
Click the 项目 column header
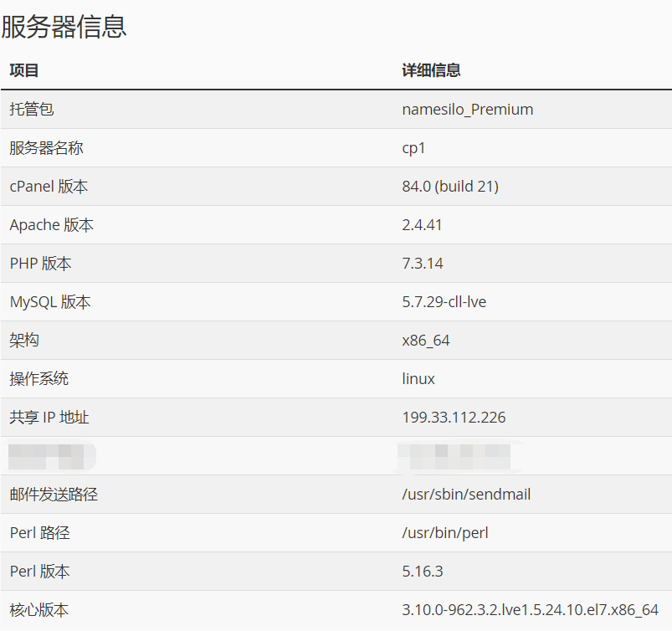[x=24, y=70]
